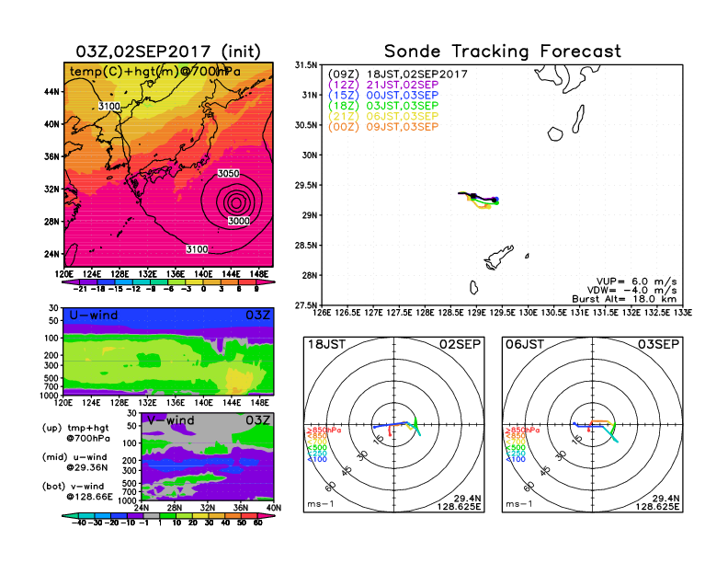Click the "133E" longitude axis label
Viewport: 728px width, 563px height.
[682, 313]
